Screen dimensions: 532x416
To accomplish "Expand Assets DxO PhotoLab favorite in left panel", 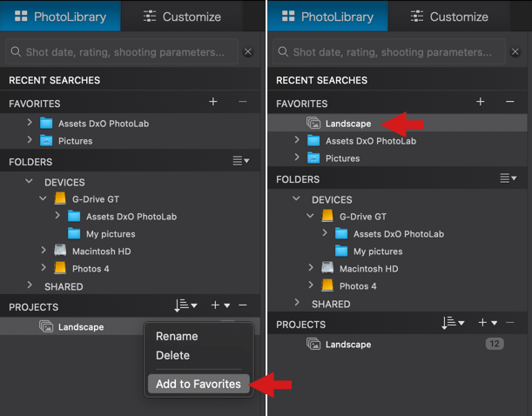I will (x=30, y=122).
